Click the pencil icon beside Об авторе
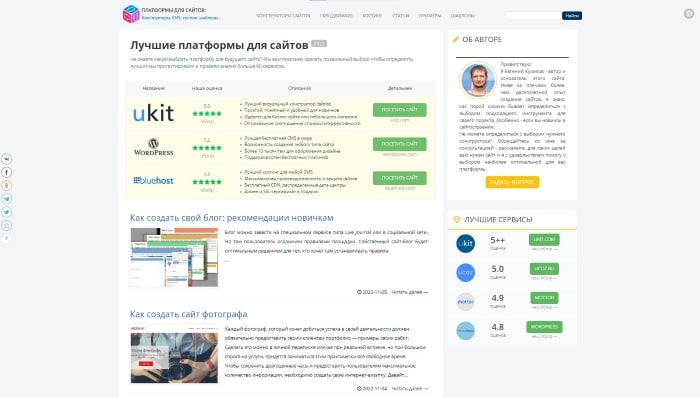This screenshot has width=700, height=398. tap(455, 40)
